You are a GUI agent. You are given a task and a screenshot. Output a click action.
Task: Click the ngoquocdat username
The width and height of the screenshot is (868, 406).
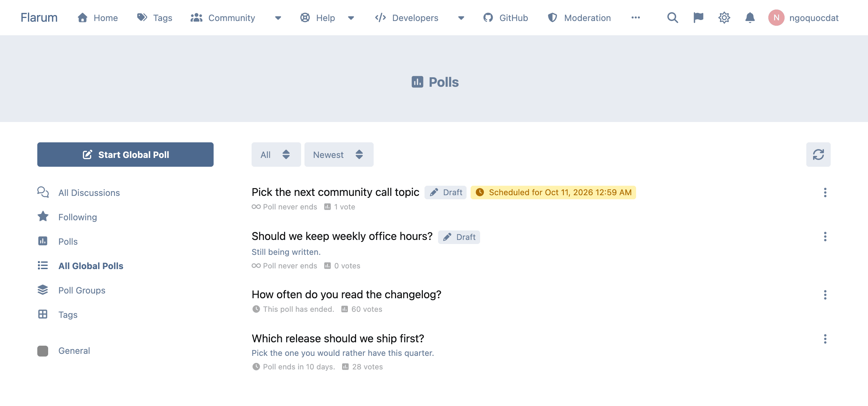click(x=814, y=18)
